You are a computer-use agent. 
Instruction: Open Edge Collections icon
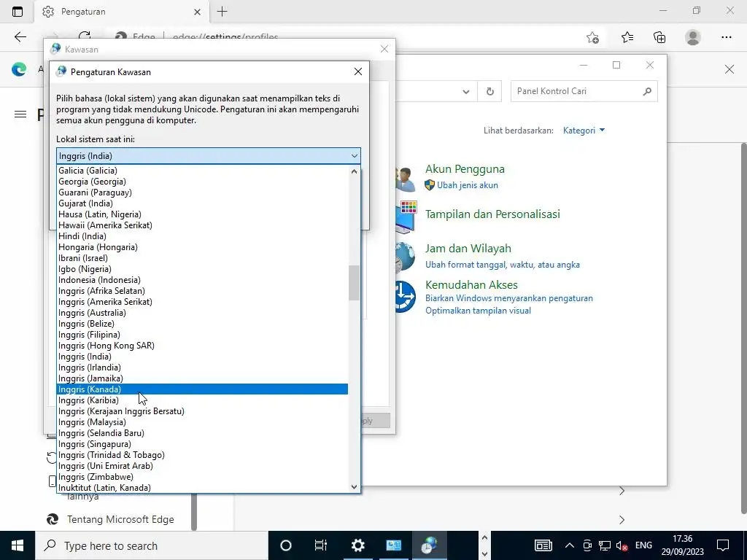(x=659, y=37)
